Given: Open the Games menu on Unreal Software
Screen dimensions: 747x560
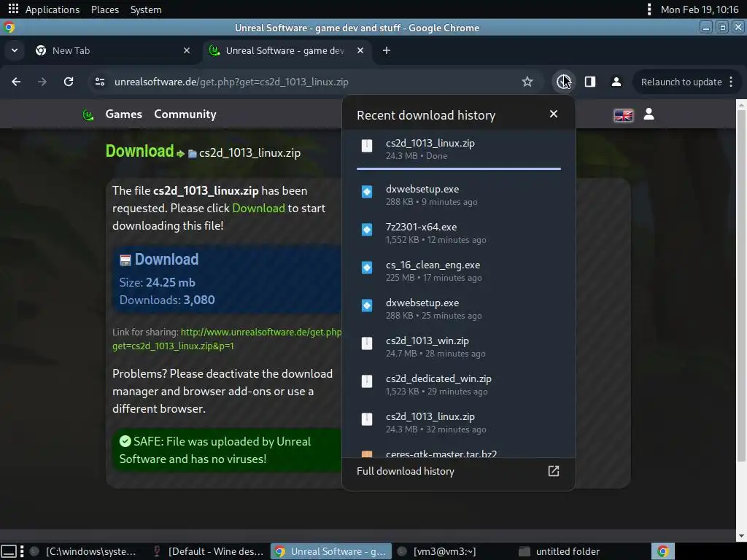Looking at the screenshot, I should click(123, 114).
